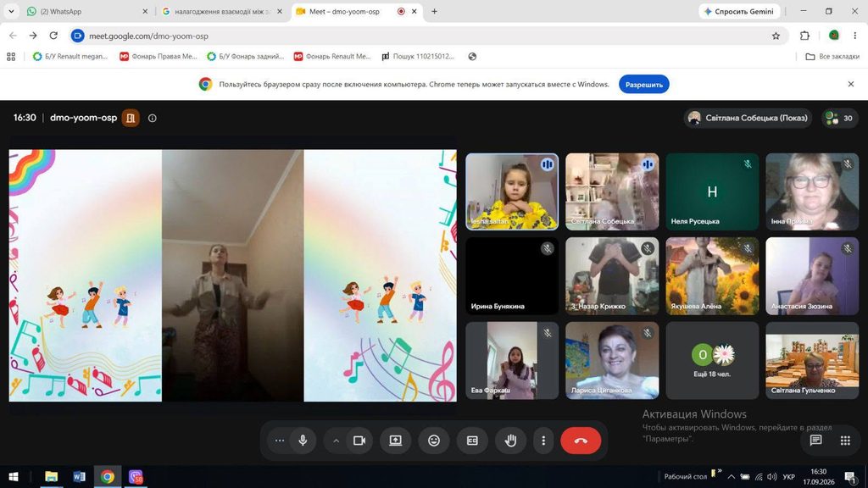This screenshot has width=868, height=488.
Task: Leave the call with red button
Action: coord(580,441)
